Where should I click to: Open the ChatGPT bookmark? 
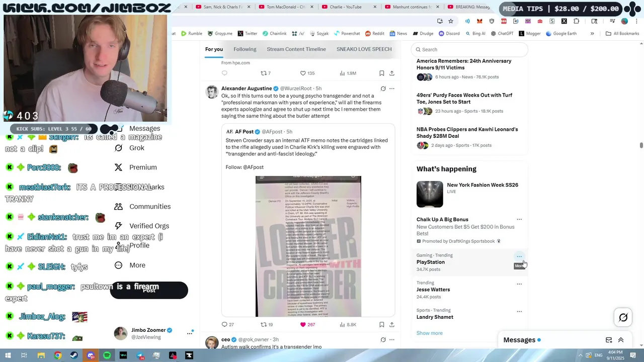[502, 34]
